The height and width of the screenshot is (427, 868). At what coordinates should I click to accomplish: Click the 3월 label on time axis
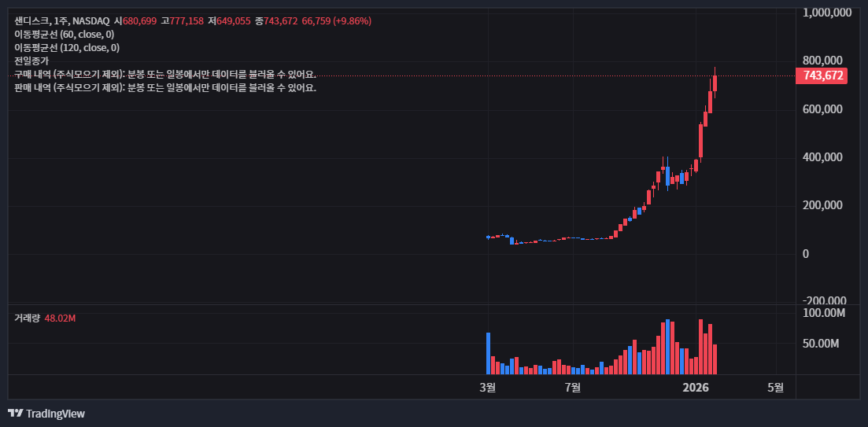pyautogui.click(x=488, y=387)
